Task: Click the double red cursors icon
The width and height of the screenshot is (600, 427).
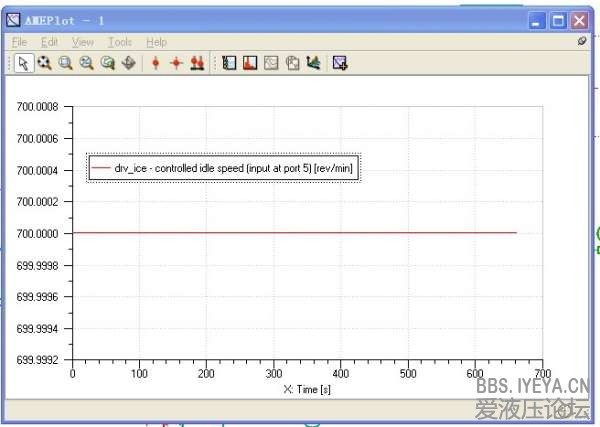Action: [197, 63]
